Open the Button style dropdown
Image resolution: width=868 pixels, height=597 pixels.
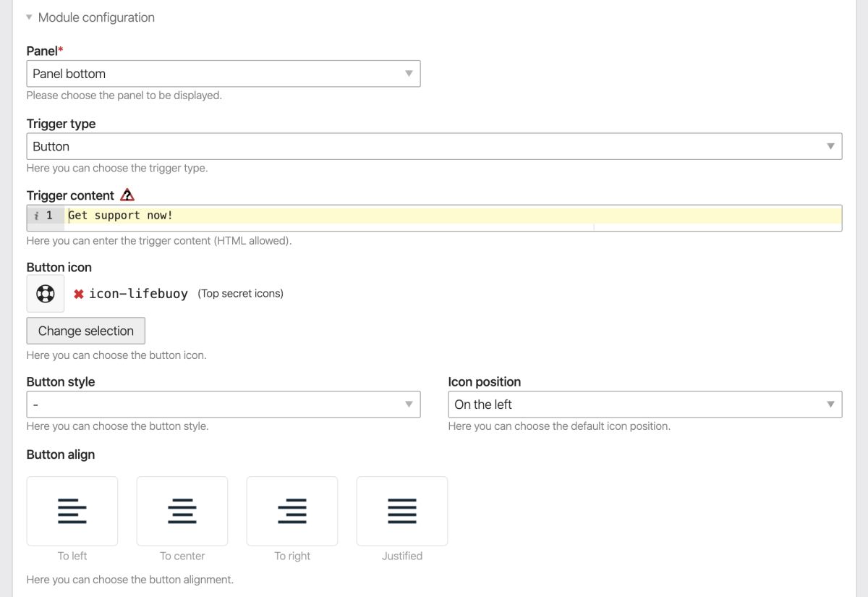pyautogui.click(x=223, y=405)
